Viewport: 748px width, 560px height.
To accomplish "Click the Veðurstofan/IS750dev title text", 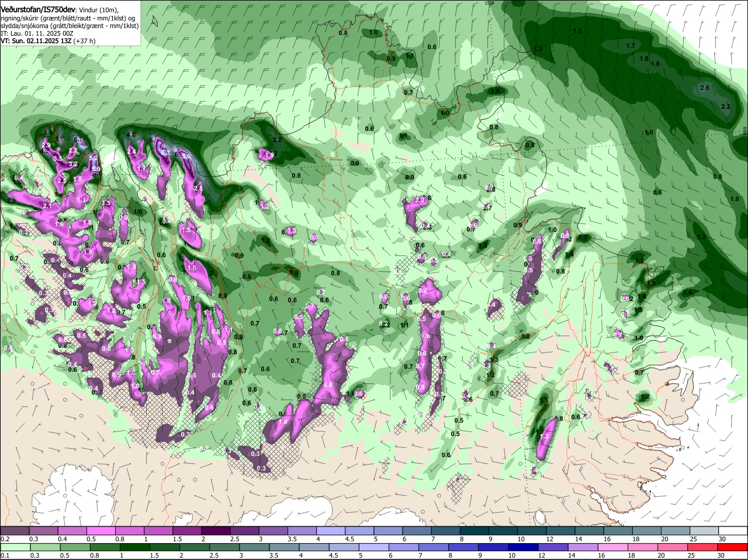I will click(x=39, y=9).
